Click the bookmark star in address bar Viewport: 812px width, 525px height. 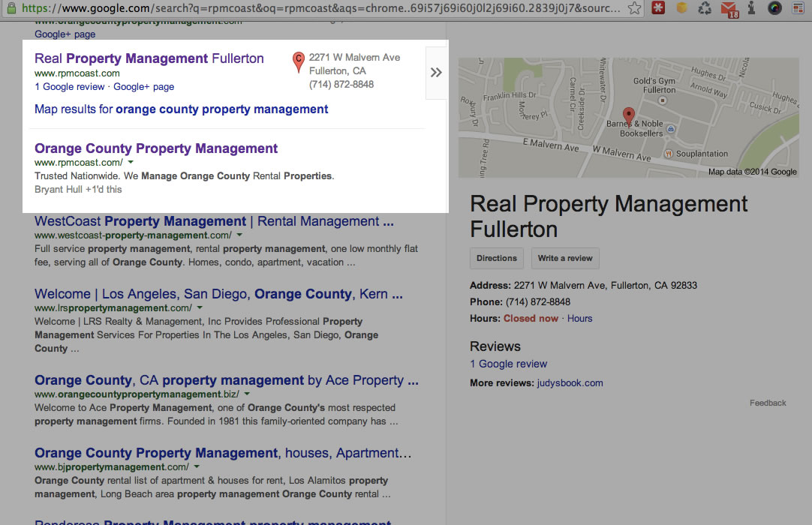coord(634,8)
